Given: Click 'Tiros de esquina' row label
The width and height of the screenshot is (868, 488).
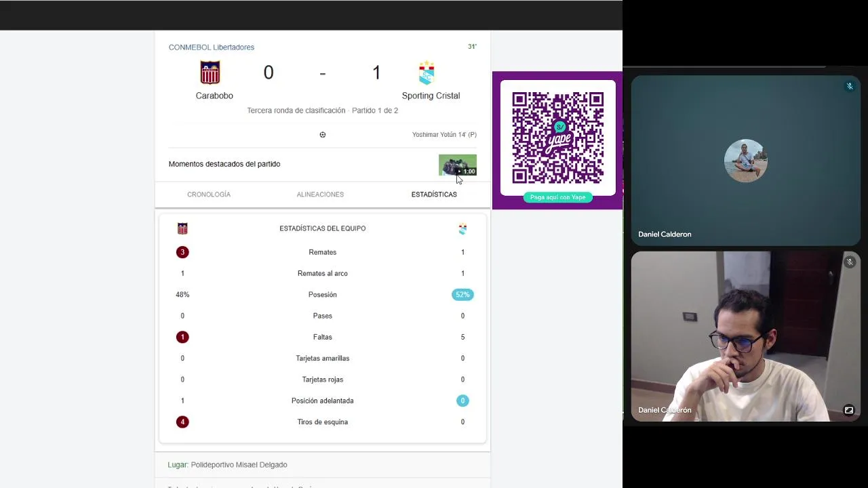Looking at the screenshot, I should 323,422.
